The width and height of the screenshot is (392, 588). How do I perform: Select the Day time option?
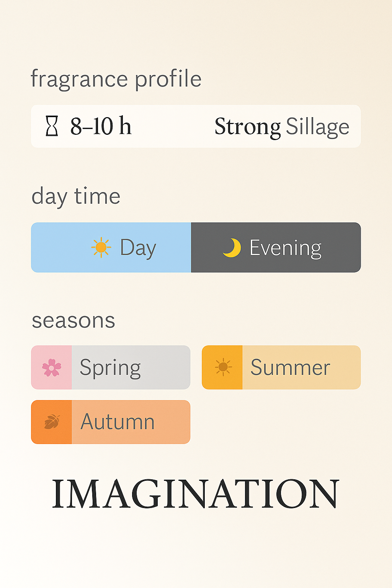(x=111, y=247)
